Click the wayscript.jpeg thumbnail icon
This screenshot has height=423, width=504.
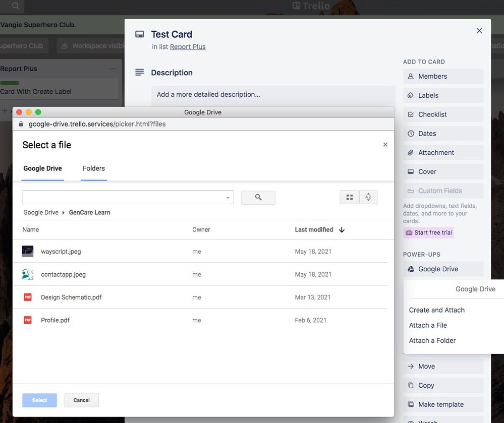pyautogui.click(x=28, y=251)
